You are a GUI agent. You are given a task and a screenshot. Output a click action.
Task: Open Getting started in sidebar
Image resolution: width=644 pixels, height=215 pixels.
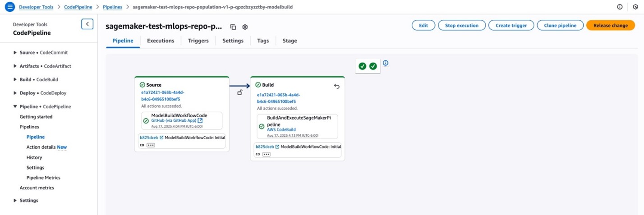36,117
